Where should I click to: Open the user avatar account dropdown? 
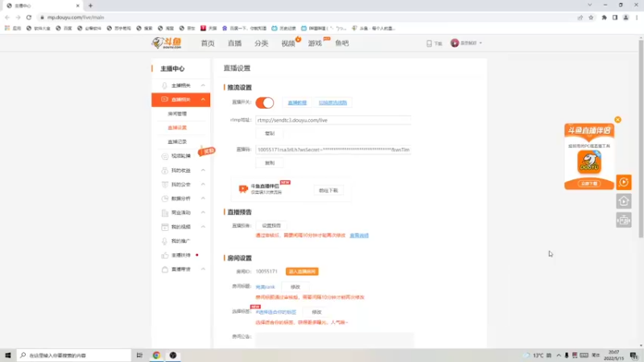(466, 43)
